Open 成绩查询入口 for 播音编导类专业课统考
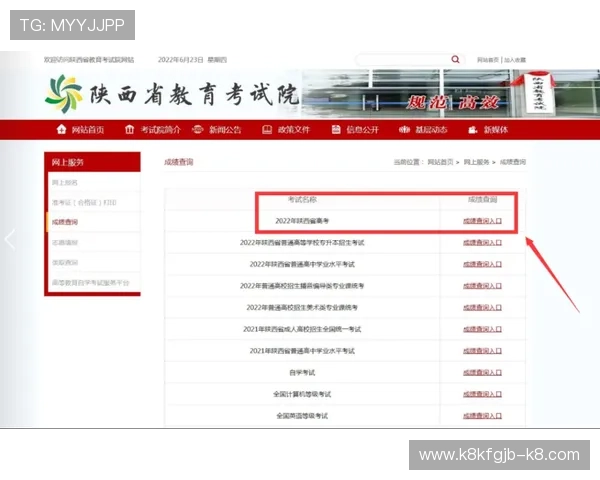Viewport: 600px width, 480px height. tap(482, 286)
